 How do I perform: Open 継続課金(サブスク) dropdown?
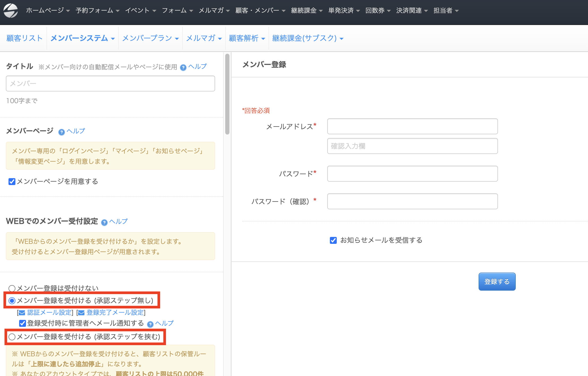(x=308, y=38)
